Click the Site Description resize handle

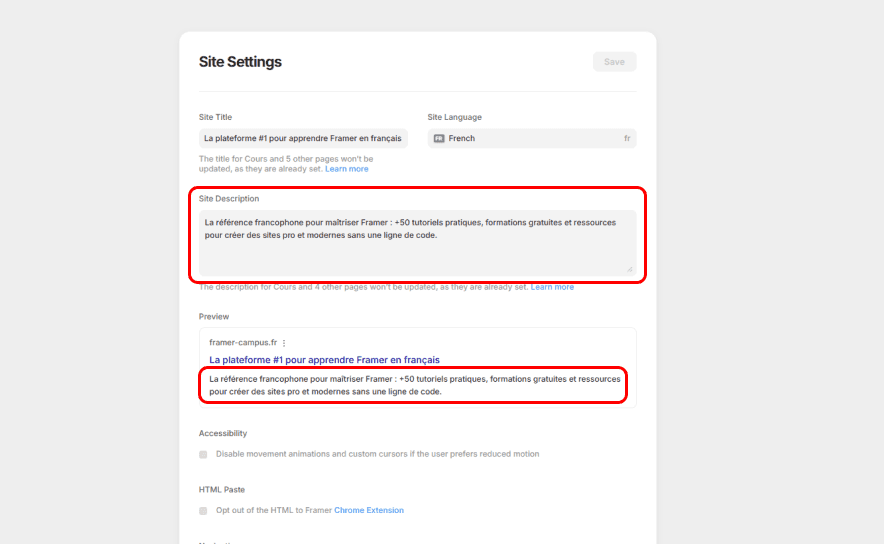point(630,269)
